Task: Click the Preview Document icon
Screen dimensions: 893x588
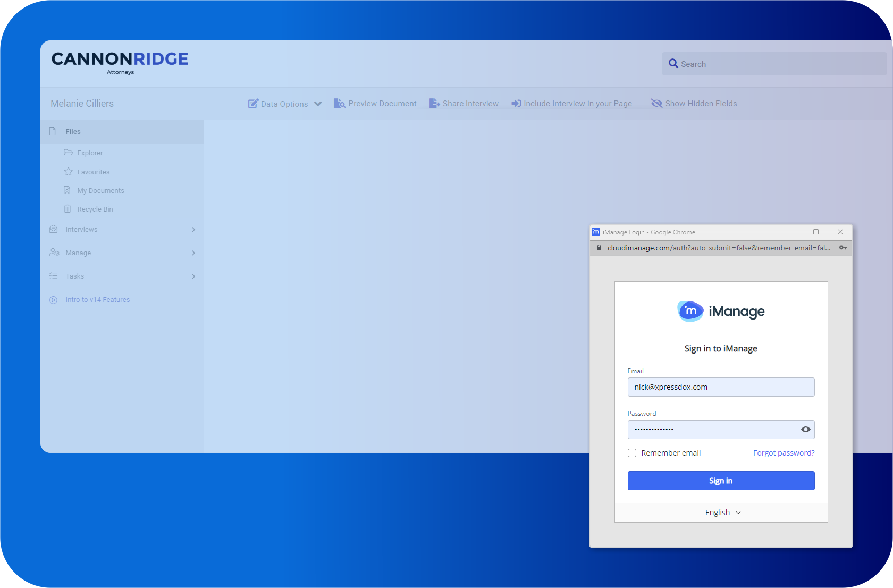Action: tap(339, 104)
